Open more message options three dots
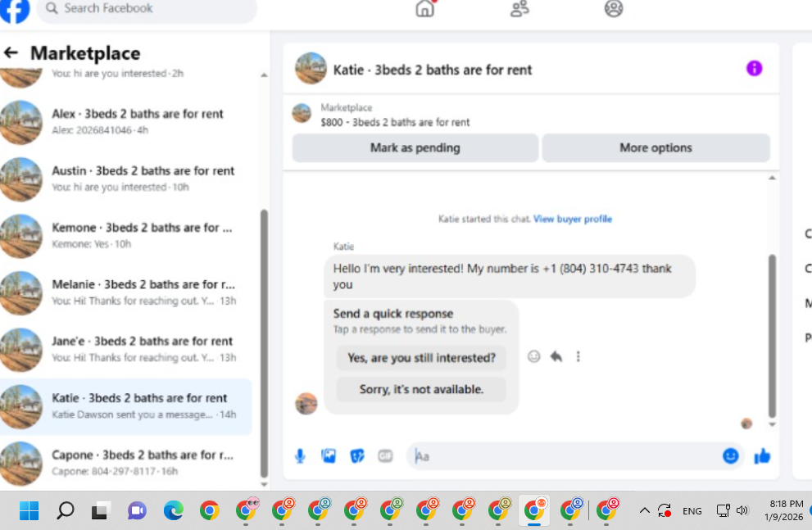 pos(578,356)
